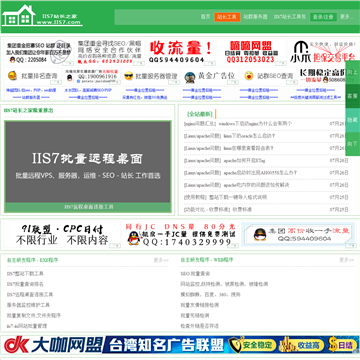Open the 黄金广告位 link
This screenshot has height=360, width=360.
(x=216, y=76)
